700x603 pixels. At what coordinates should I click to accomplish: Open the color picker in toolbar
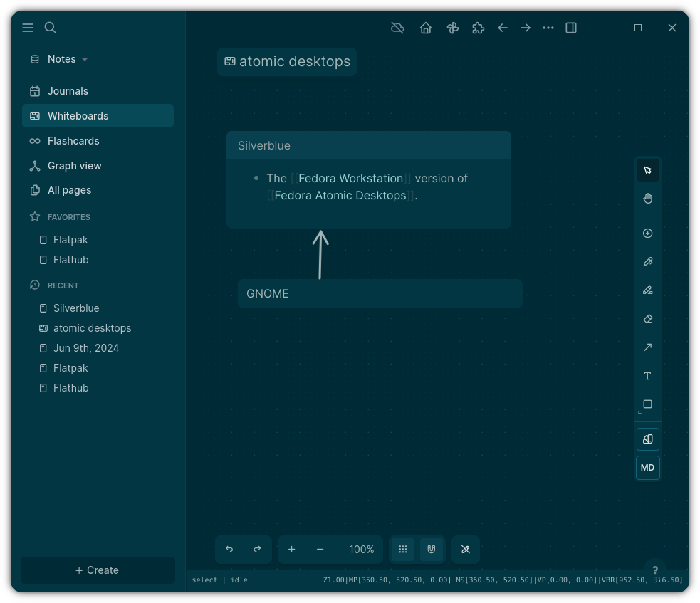pos(647,439)
